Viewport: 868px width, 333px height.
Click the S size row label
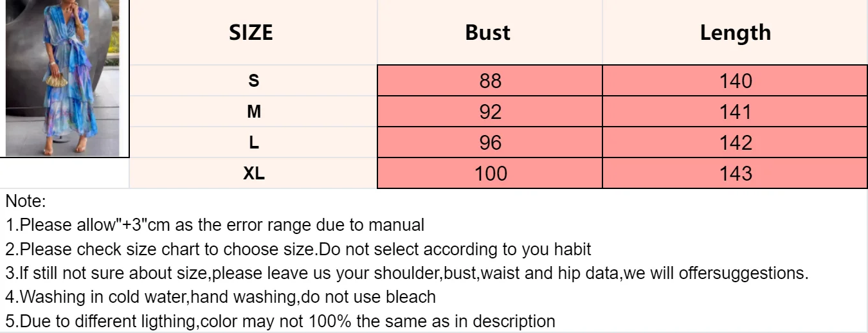(253, 80)
